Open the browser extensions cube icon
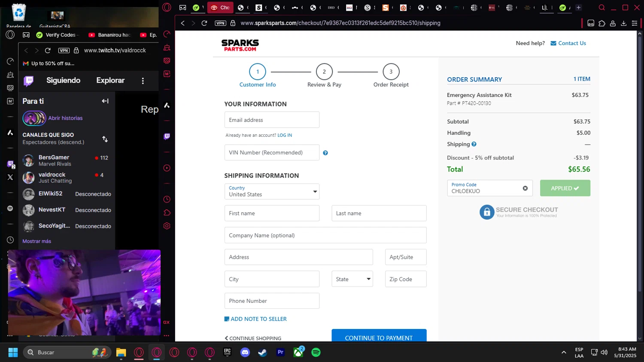644x362 pixels. pos(602,23)
